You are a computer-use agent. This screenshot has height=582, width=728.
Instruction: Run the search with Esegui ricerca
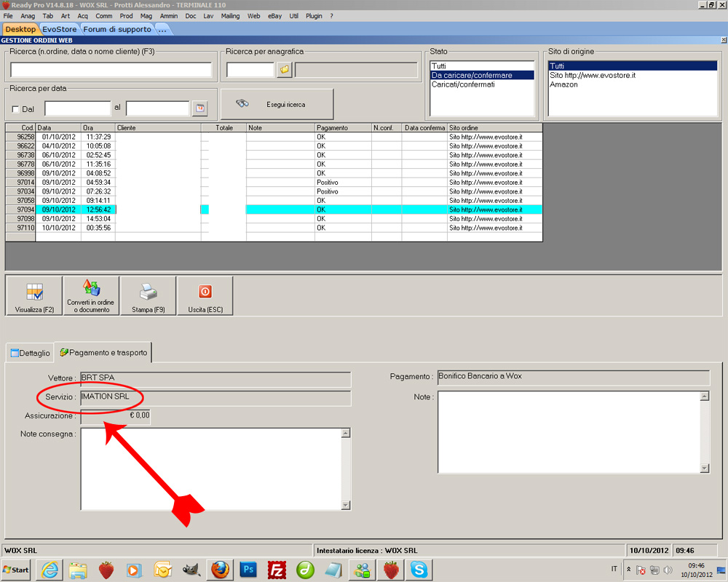(x=277, y=105)
